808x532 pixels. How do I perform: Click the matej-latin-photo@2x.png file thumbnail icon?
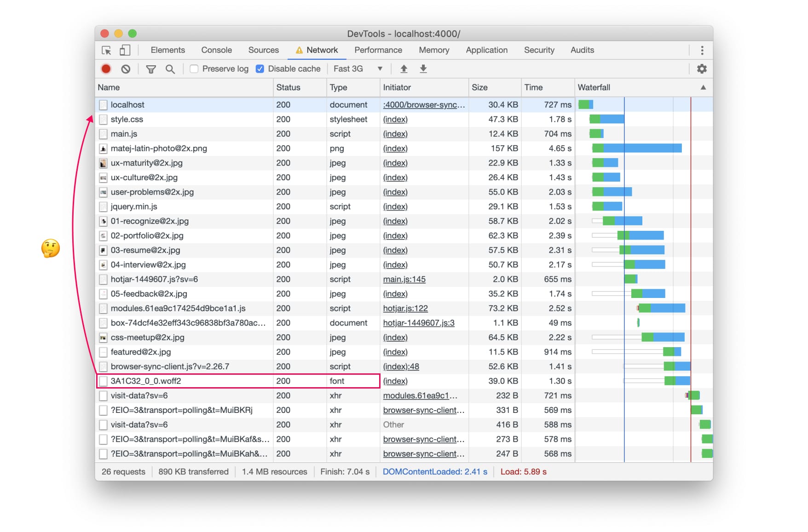click(x=103, y=149)
